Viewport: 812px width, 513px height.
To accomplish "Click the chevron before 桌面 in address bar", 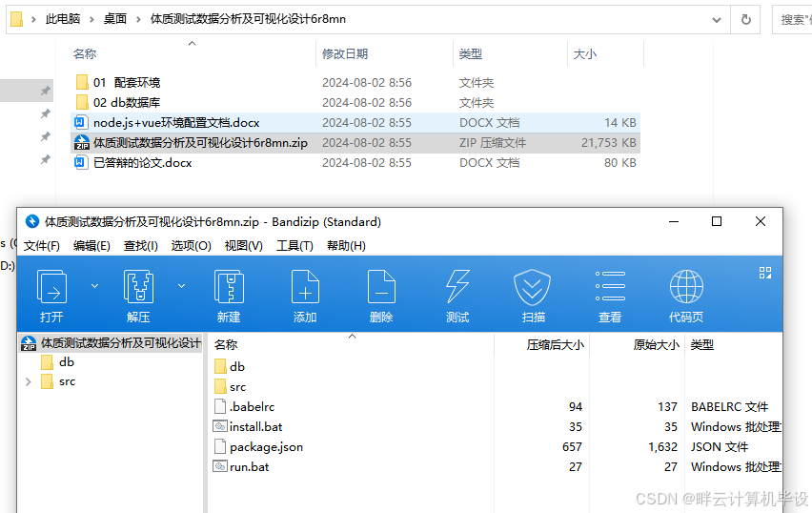I will pyautogui.click(x=91, y=20).
